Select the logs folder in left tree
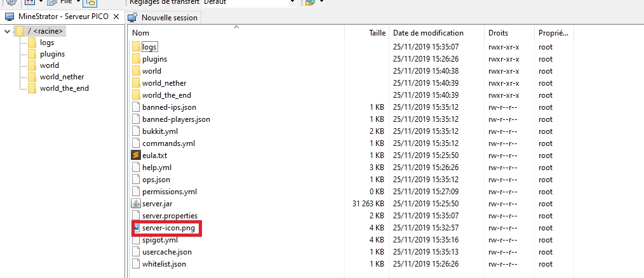The width and height of the screenshot is (644, 278). pyautogui.click(x=46, y=43)
